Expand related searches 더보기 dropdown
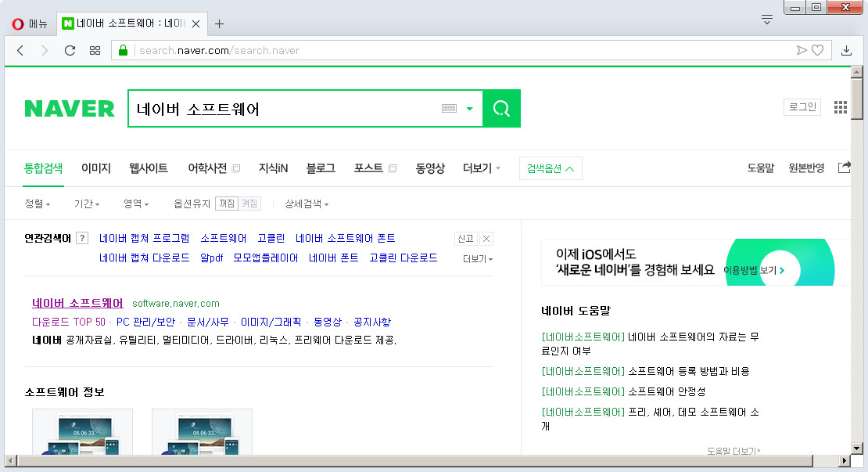This screenshot has width=868, height=472. tap(478, 259)
